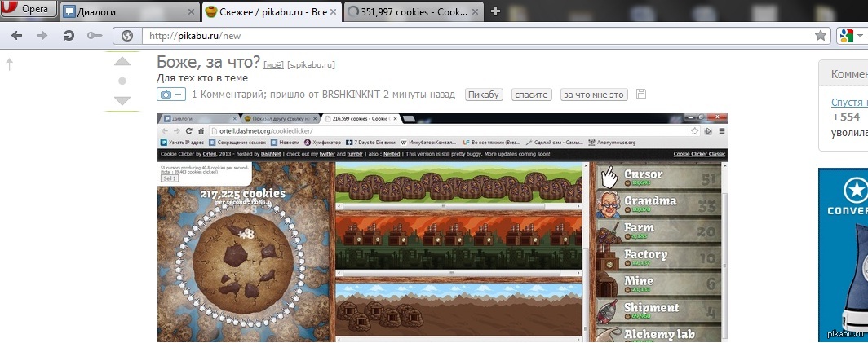Image resolution: width=868 pixels, height=343 pixels.
Task: Click the text Для тех кто в теме
Action: [202, 78]
